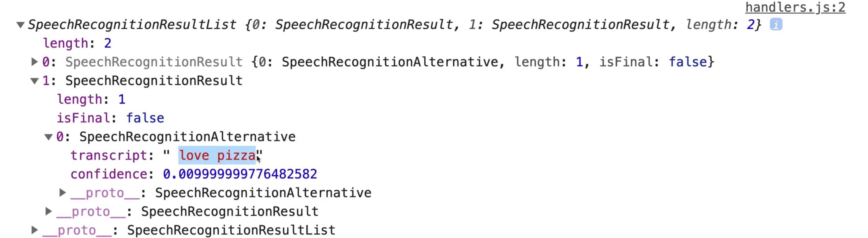Click the top-level length: 2 property
The width and height of the screenshot is (868, 238).
pyautogui.click(x=77, y=43)
